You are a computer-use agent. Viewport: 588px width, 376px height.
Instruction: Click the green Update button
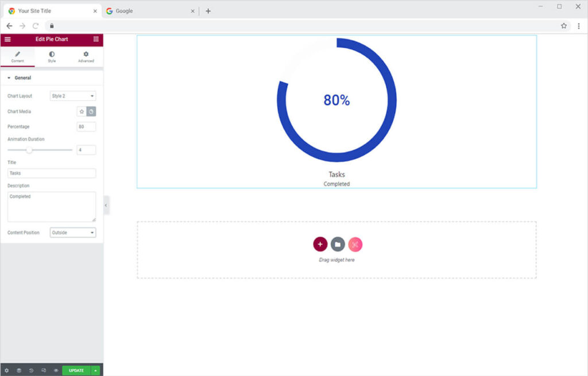pyautogui.click(x=76, y=371)
